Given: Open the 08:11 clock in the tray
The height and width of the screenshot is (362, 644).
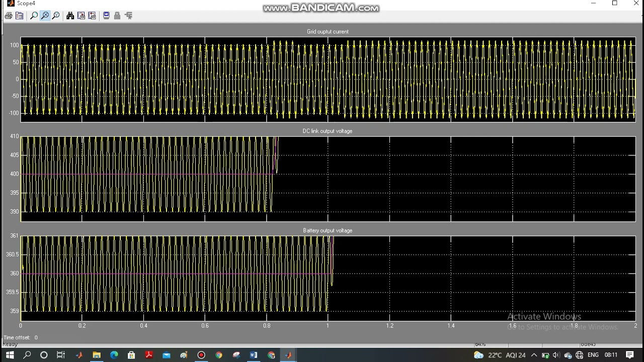Looking at the screenshot, I should point(611,355).
